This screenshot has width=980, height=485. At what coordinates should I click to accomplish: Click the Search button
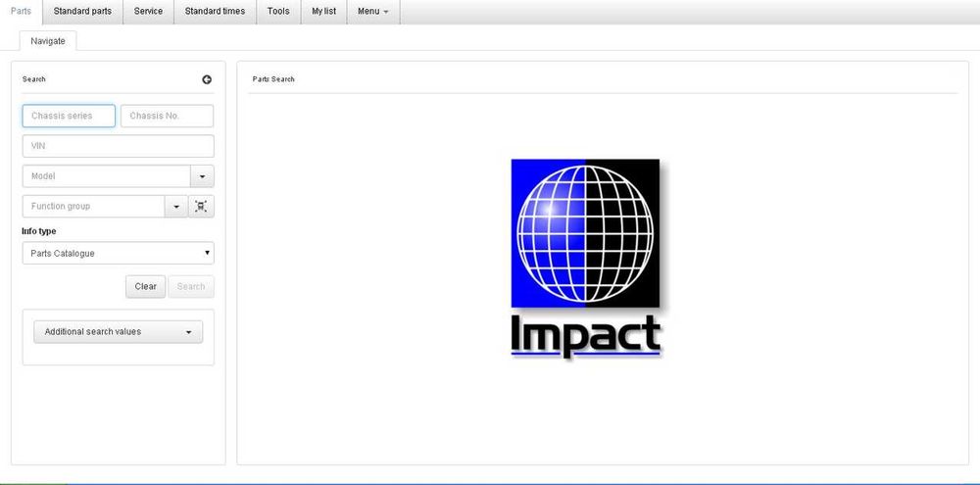click(191, 286)
